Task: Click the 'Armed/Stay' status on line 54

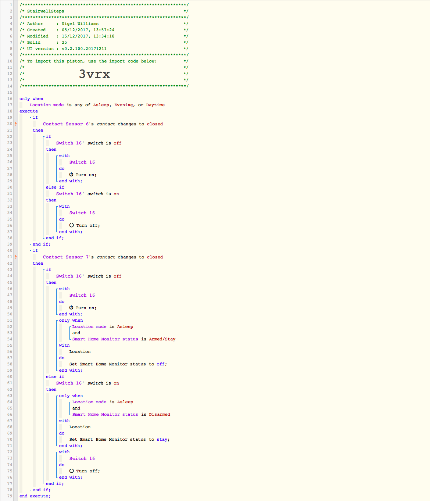Action: 162,339
